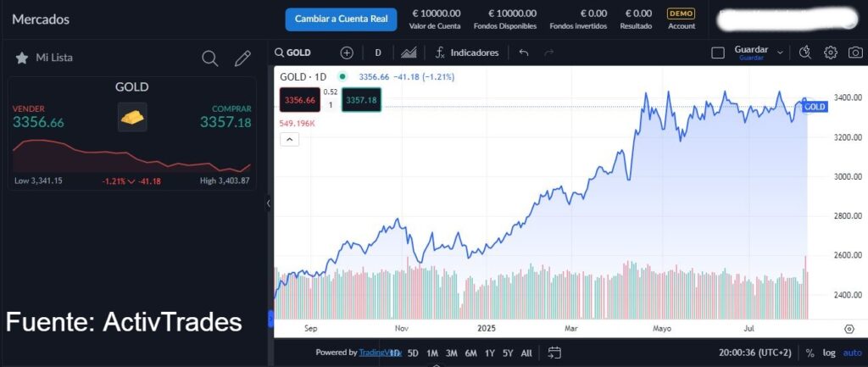
Task: Toggle the auto scale option
Action: (x=852, y=353)
